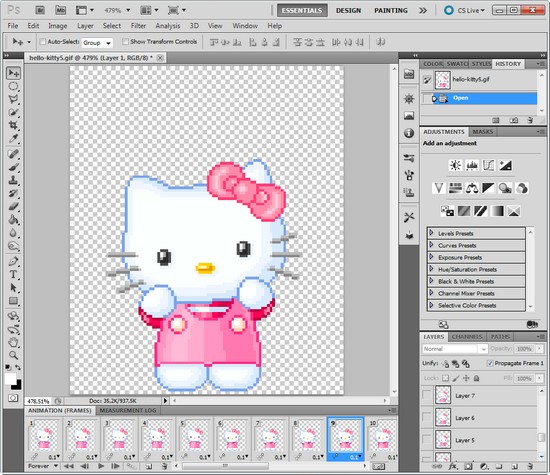
Task: Set history brush source for hello-kitty5.gif snapshot
Action: point(427,80)
